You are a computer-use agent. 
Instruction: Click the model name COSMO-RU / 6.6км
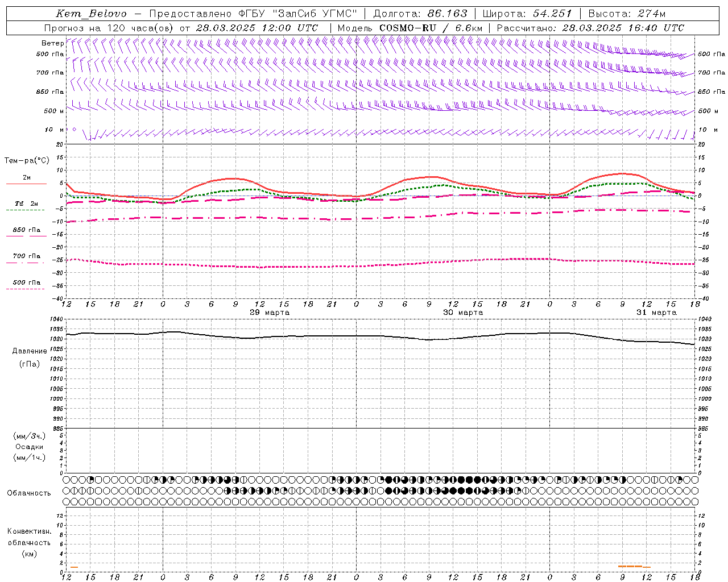[431, 28]
